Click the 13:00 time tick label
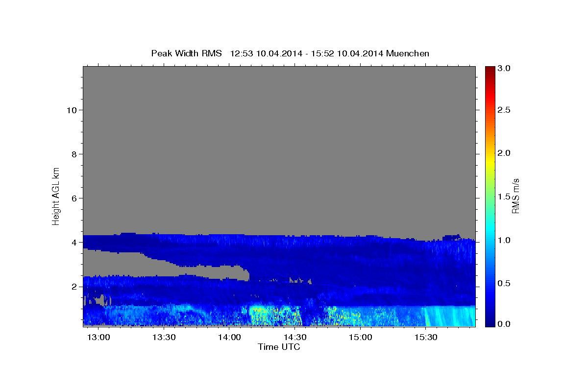This screenshot has height=392, width=588. [98, 338]
